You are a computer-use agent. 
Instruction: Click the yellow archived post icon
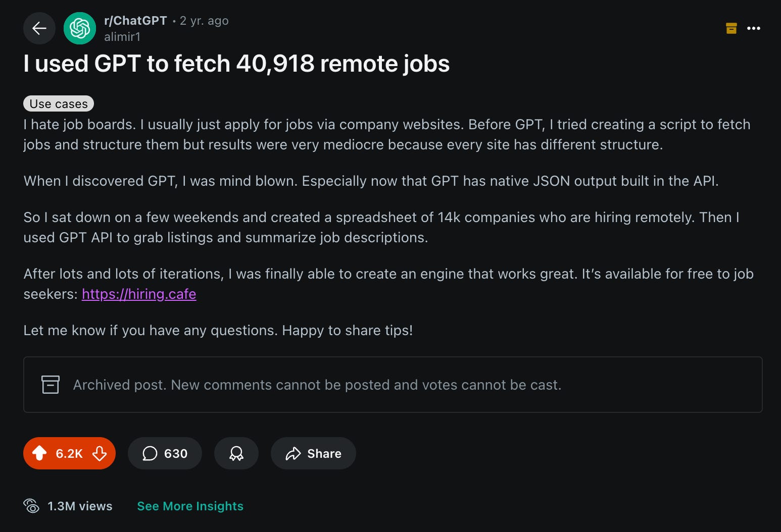(731, 28)
